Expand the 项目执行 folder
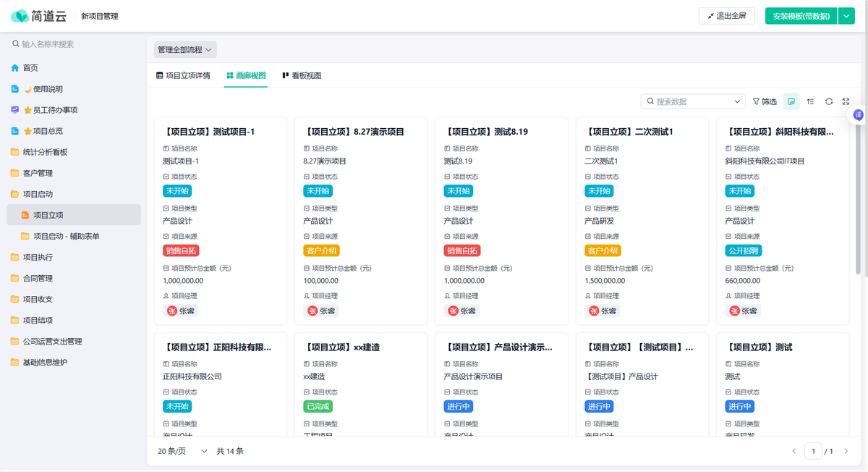The width and height of the screenshot is (868, 472). pos(38,257)
